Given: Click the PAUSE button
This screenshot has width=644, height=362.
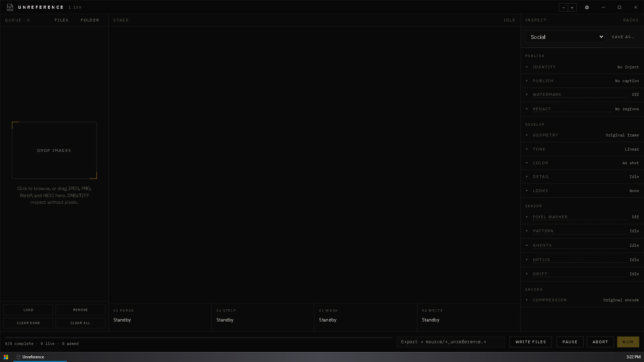Looking at the screenshot, I should click(570, 342).
